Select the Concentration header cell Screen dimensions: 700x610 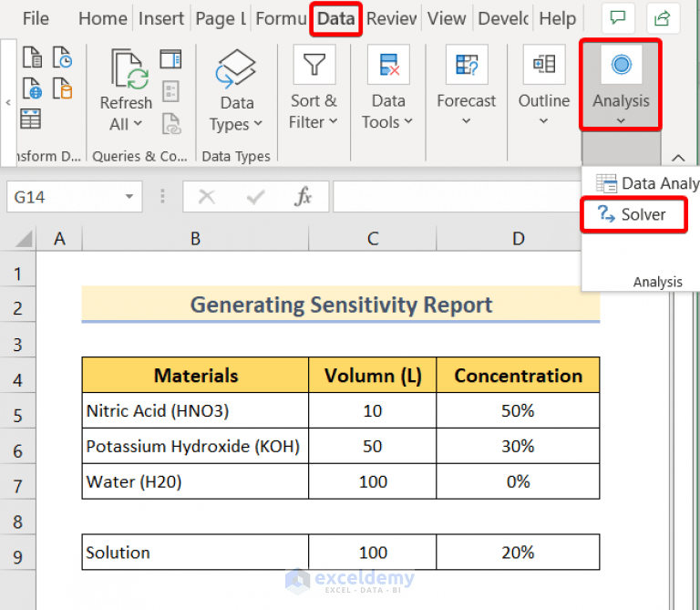(x=518, y=375)
